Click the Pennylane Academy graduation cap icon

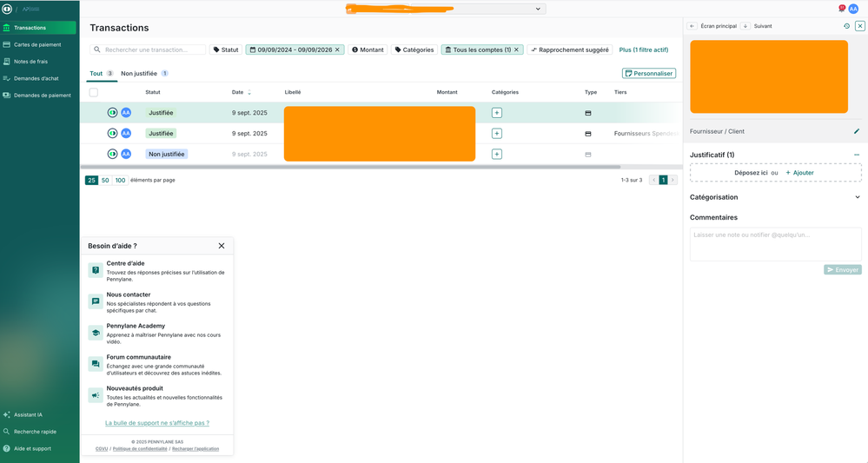click(95, 333)
